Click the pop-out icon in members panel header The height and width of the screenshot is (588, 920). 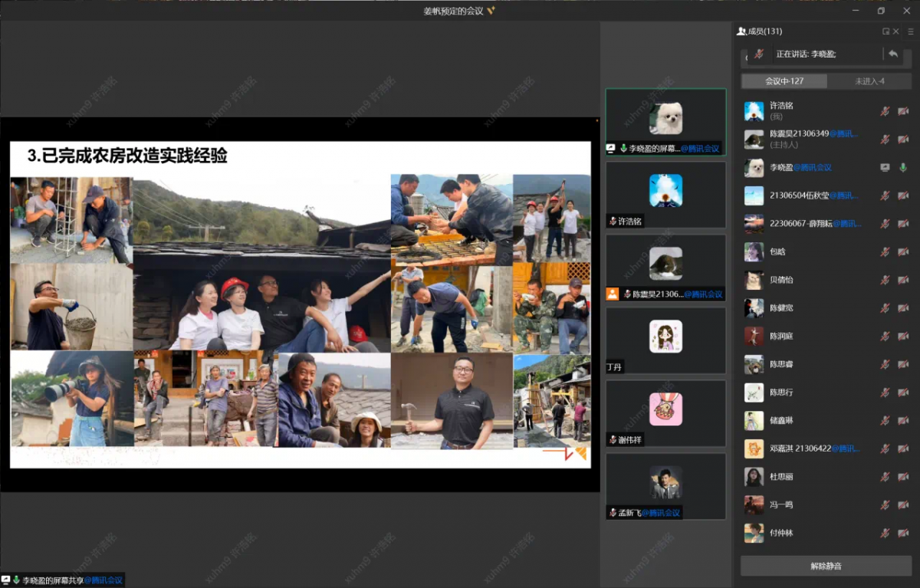886,31
